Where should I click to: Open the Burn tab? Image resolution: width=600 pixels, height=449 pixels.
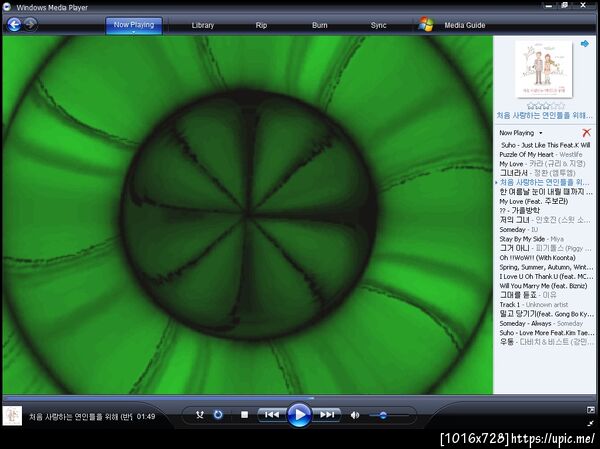[x=320, y=25]
